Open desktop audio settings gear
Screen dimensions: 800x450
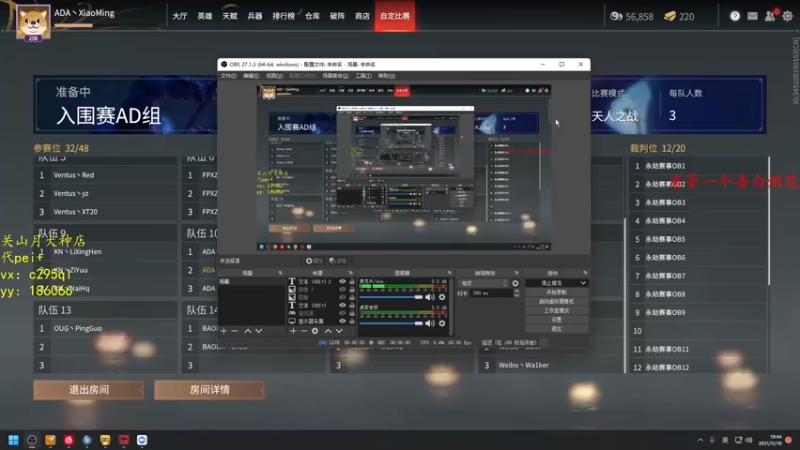point(442,323)
